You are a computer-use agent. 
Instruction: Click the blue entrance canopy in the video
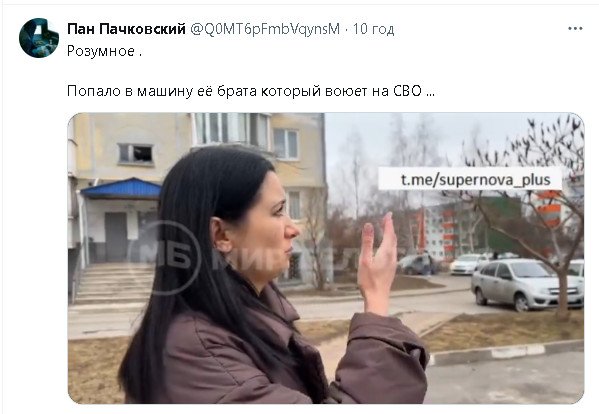(121, 189)
